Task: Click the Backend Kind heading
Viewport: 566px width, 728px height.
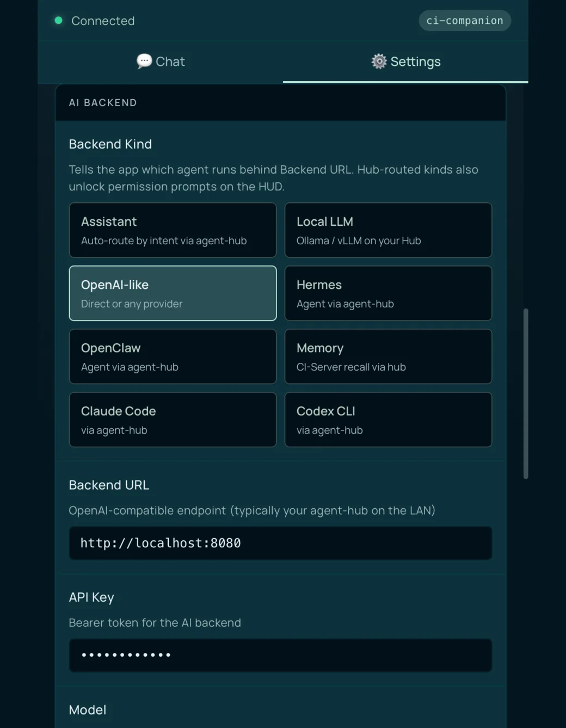Action: 110,144
